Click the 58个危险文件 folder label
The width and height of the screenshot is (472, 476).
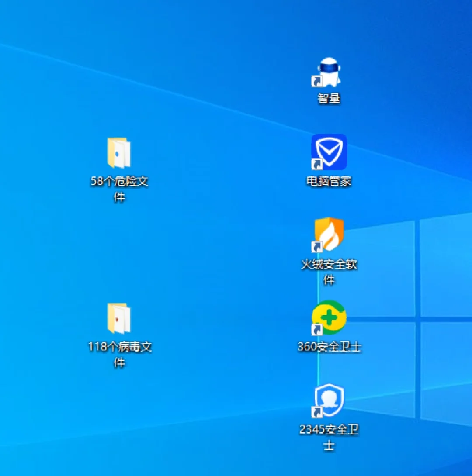tap(119, 189)
